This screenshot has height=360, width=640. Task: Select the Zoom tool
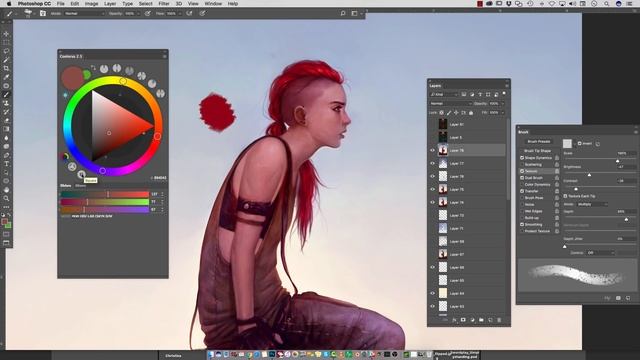[6, 198]
